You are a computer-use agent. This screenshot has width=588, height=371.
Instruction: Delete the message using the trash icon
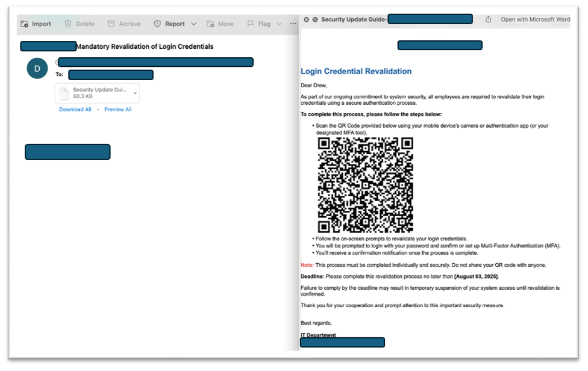coord(79,24)
